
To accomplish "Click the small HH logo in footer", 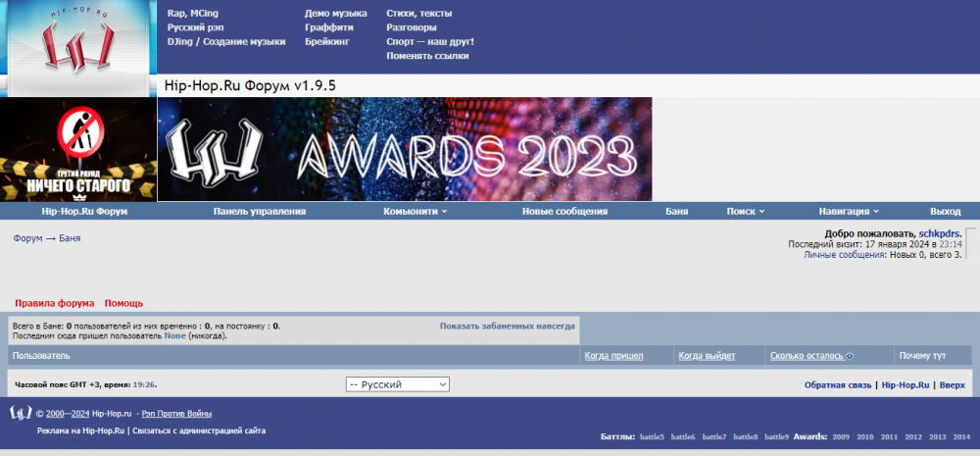I will pyautogui.click(x=21, y=413).
